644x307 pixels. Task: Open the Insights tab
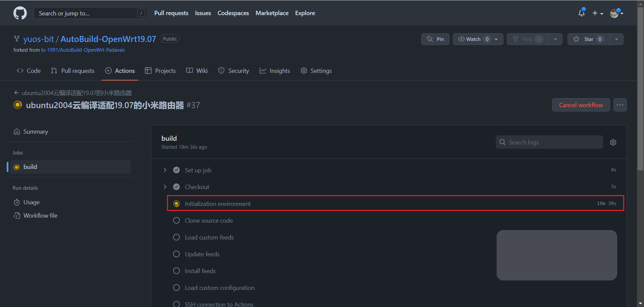pyautogui.click(x=275, y=71)
